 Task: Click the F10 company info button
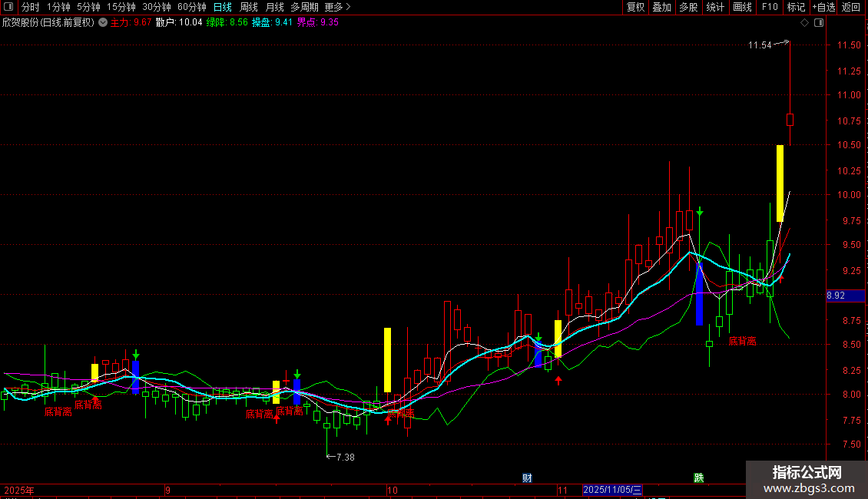(770, 7)
